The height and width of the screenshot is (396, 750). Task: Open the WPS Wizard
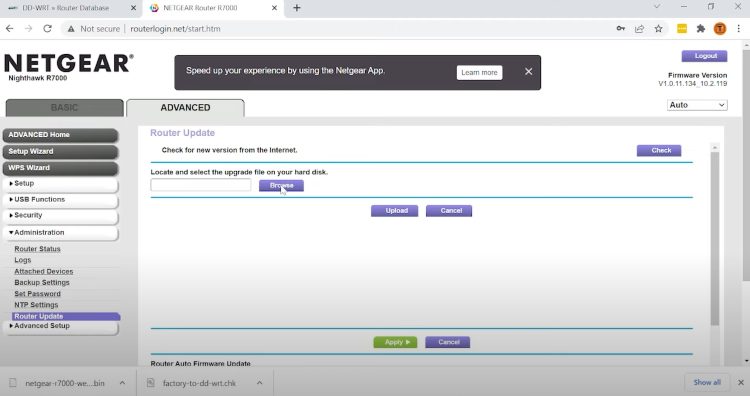[x=60, y=168]
